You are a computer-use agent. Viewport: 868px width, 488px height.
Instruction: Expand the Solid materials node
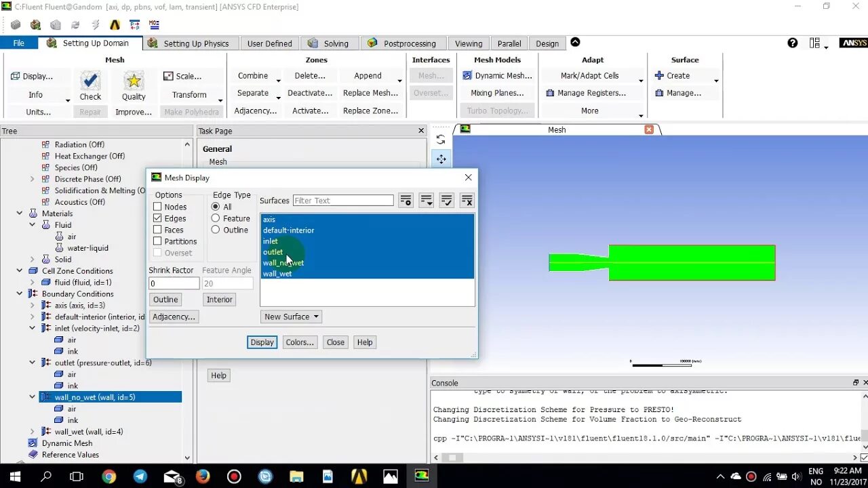point(32,260)
